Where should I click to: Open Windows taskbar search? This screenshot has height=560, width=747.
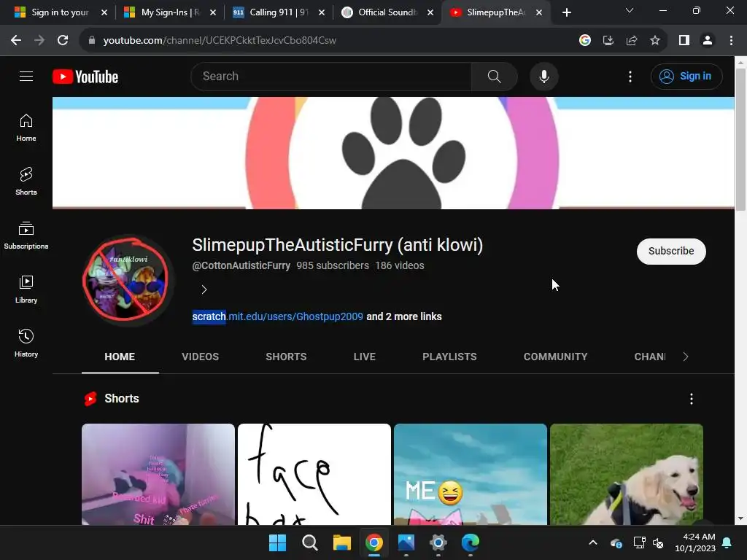pyautogui.click(x=309, y=542)
